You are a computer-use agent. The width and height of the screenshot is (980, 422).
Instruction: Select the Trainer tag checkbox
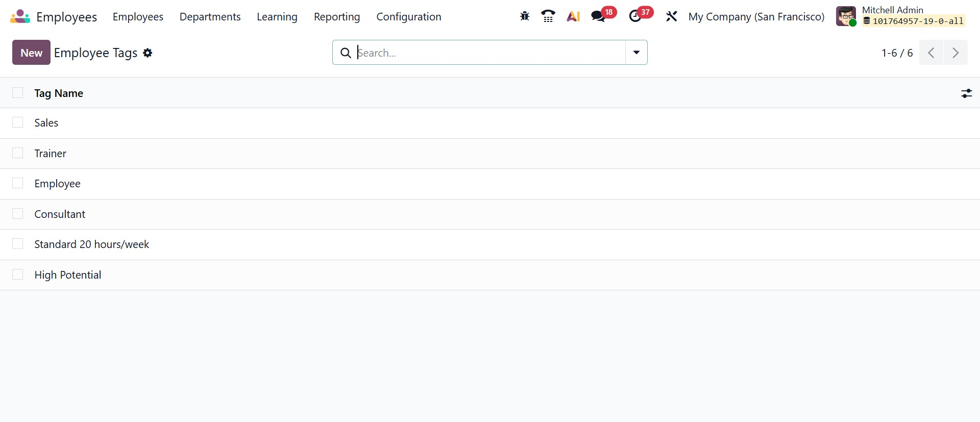click(18, 153)
